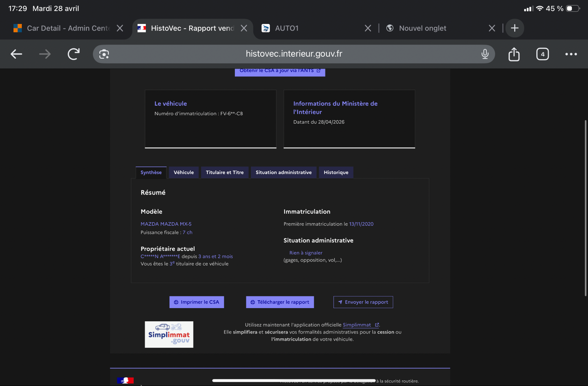
Task: Close the Car Detail - Admin Center tab
Action: [120, 28]
